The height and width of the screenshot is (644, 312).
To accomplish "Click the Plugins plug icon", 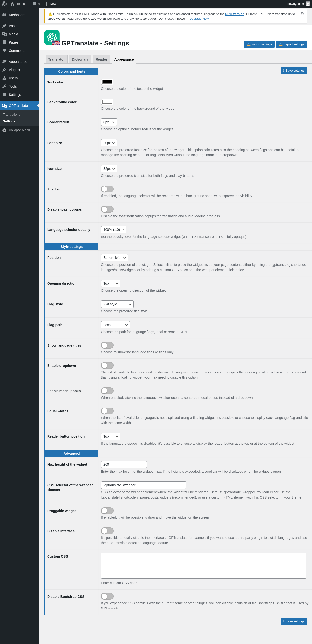I will point(4,70).
